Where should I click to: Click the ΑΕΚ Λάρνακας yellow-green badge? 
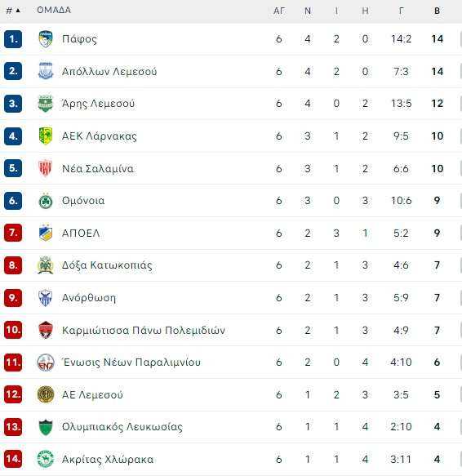click(x=46, y=136)
